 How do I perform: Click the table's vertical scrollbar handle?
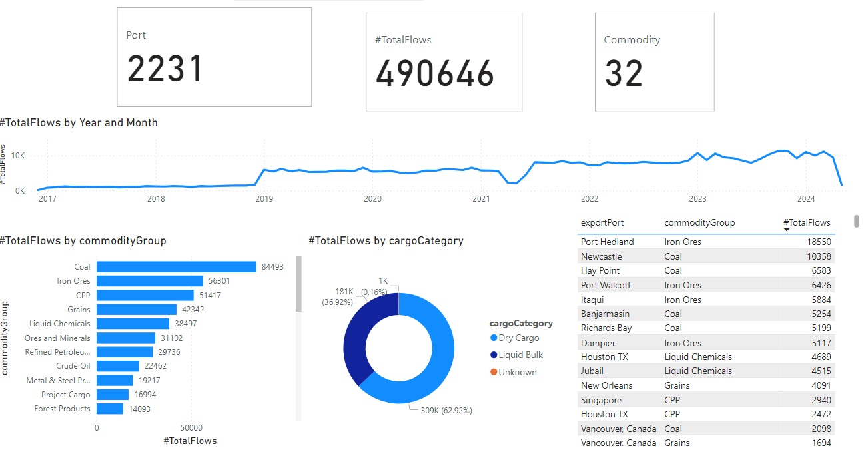pyautogui.click(x=857, y=222)
